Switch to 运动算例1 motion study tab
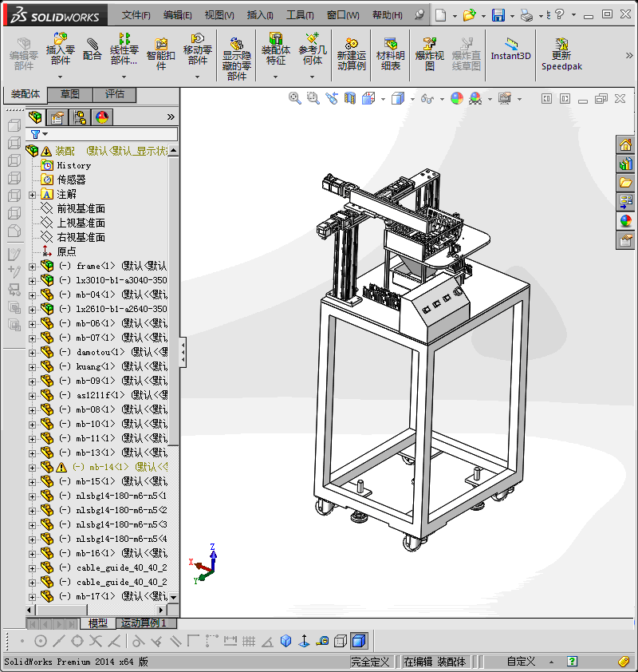 (x=146, y=623)
